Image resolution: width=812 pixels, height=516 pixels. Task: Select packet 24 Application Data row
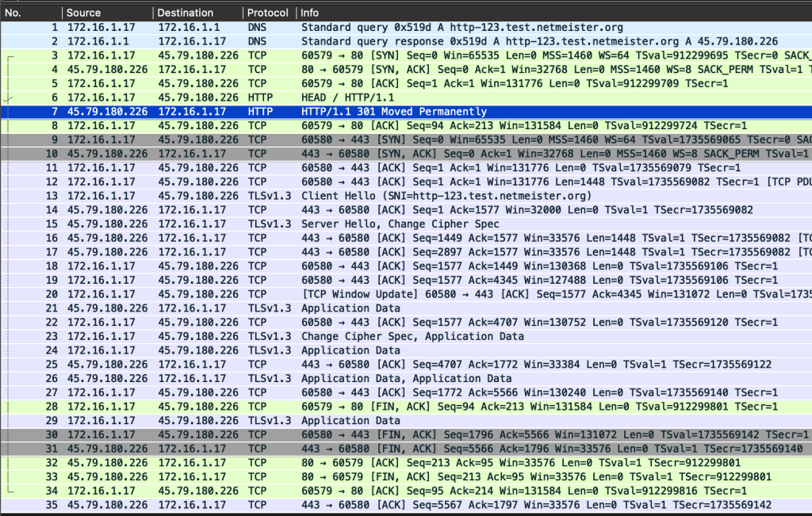pos(406,350)
